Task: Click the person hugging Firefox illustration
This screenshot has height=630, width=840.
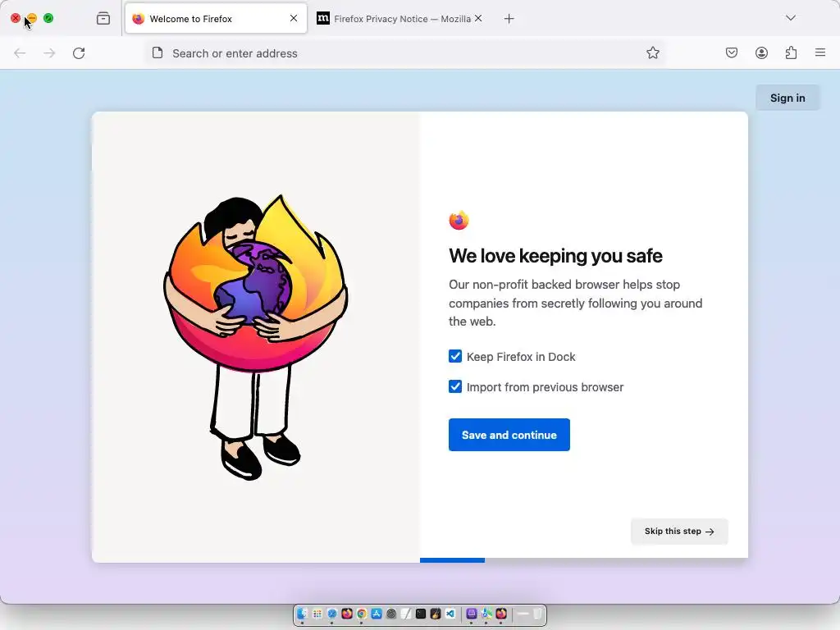Action: [x=256, y=337]
